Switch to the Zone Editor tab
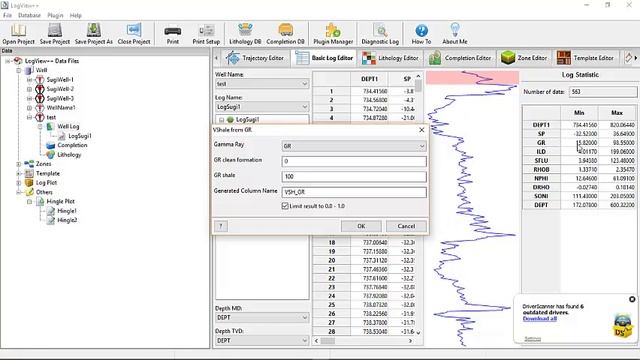 click(524, 58)
